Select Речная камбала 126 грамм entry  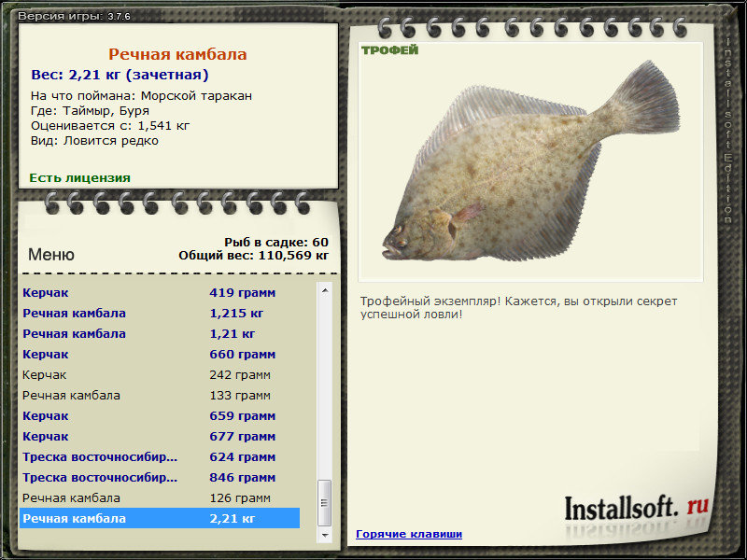click(x=160, y=497)
